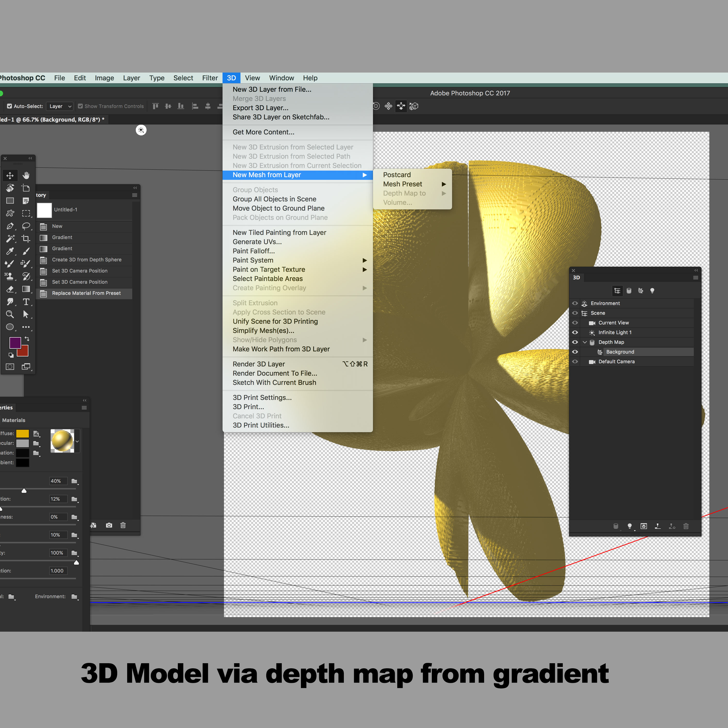Swap foreground and background colors
The width and height of the screenshot is (728, 728).
tap(27, 339)
